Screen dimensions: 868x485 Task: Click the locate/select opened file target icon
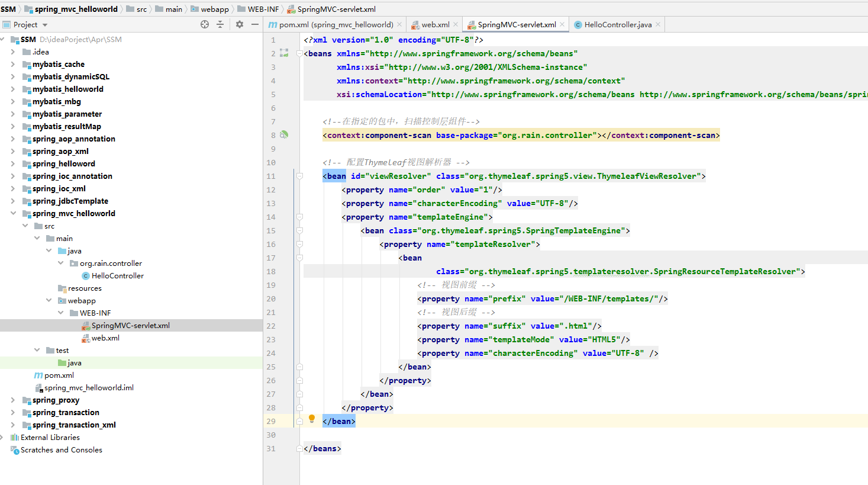point(205,24)
